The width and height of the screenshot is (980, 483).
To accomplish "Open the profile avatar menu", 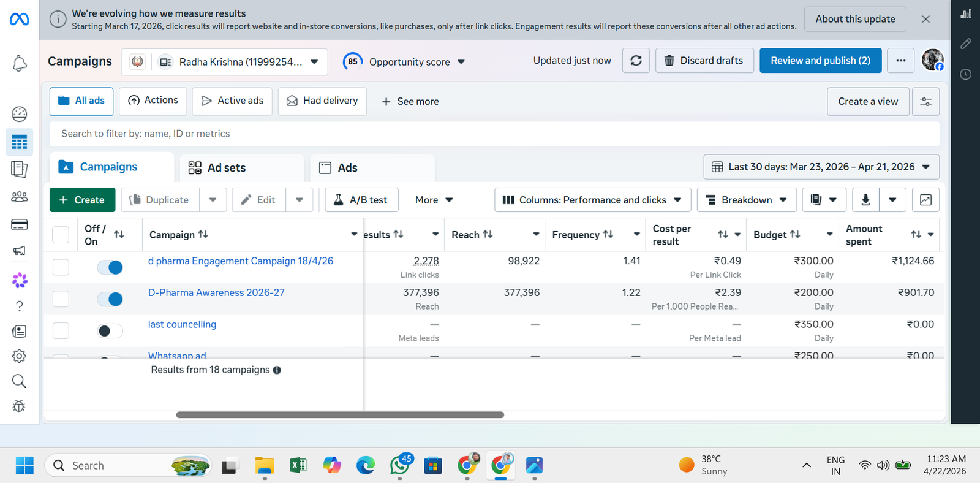I will [x=933, y=60].
